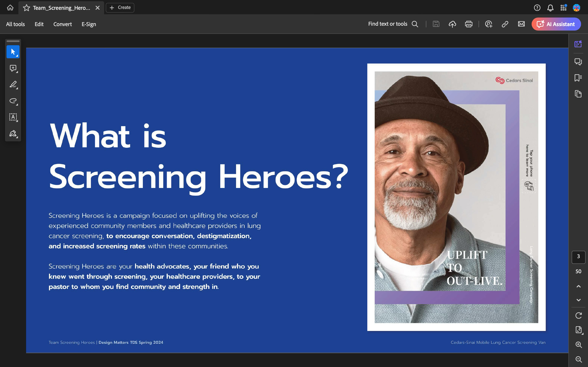Viewport: 588px width, 367px height.
Task: Show the page thumbnails panel
Action: click(578, 94)
